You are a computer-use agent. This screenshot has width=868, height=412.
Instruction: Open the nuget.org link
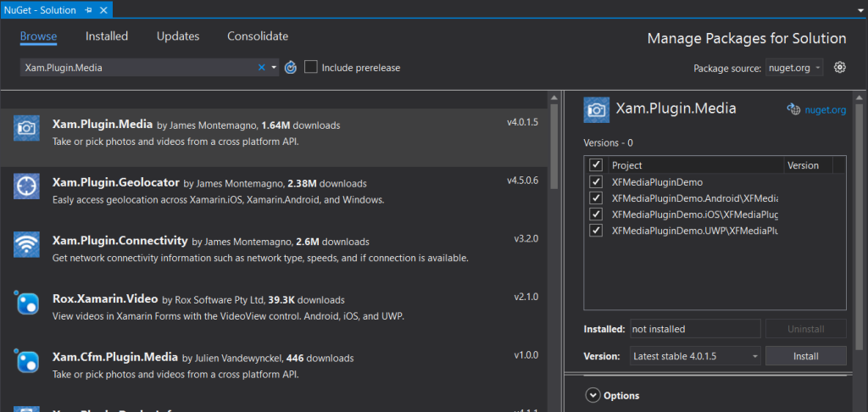826,109
